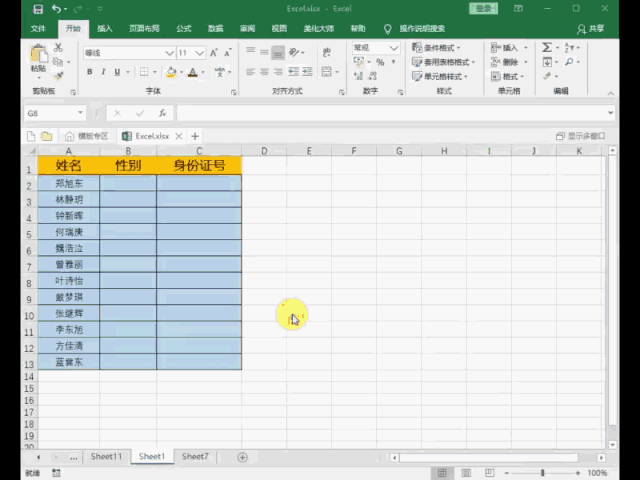The image size is (640, 480).
Task: Click the Merge and Center icon
Action: 327,72
